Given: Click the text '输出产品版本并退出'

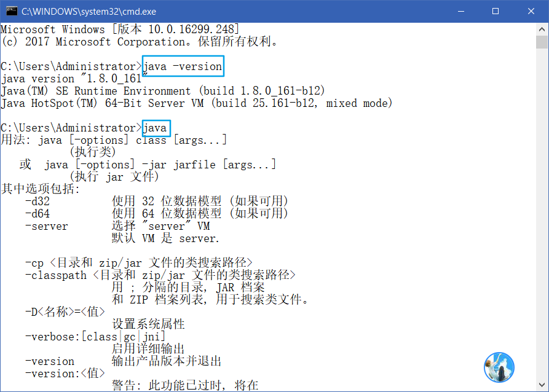Looking at the screenshot, I should (x=167, y=361).
